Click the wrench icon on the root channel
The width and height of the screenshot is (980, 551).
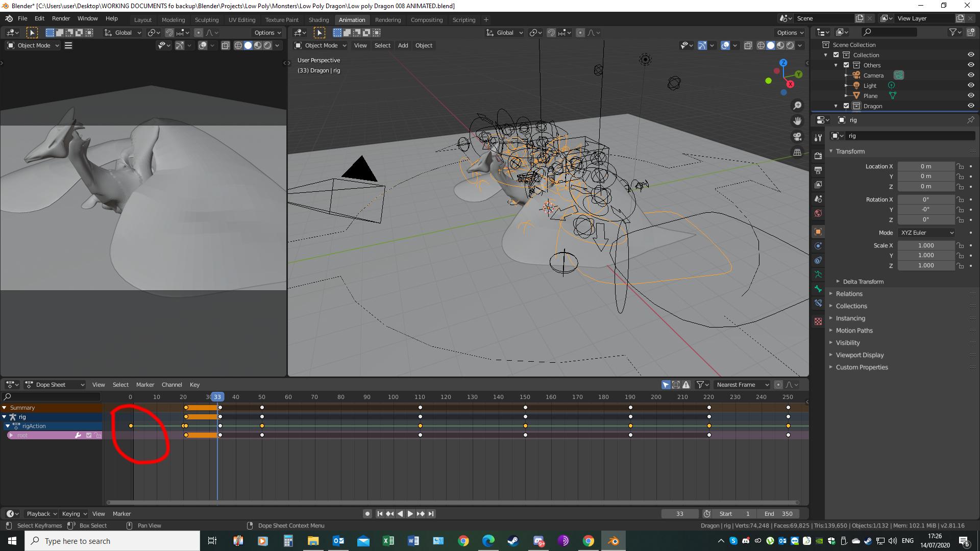point(78,435)
